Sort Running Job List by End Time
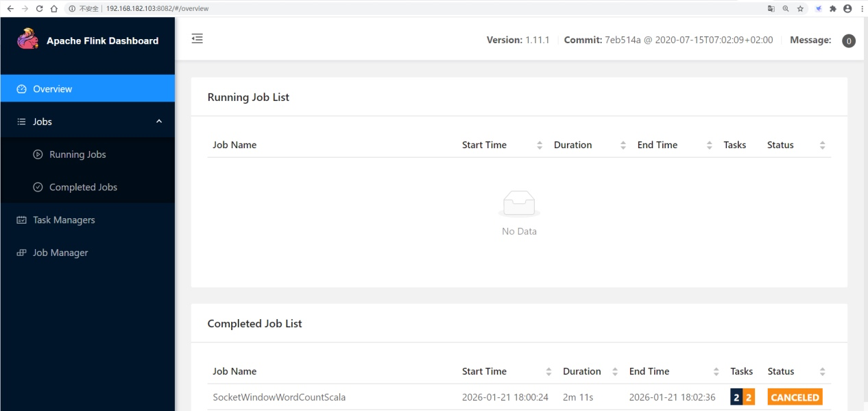This screenshot has width=868, height=411. tap(710, 145)
